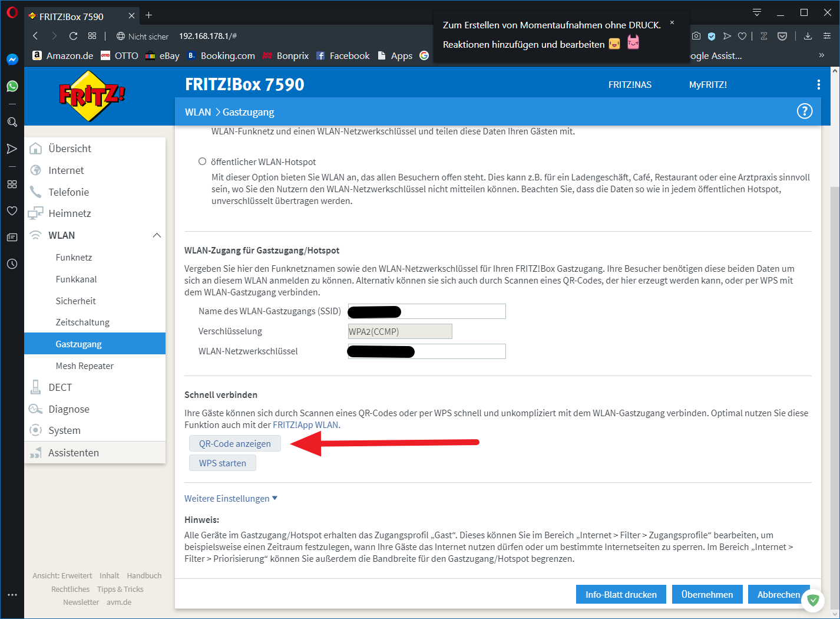Click the green shield badge icon

tap(813, 600)
